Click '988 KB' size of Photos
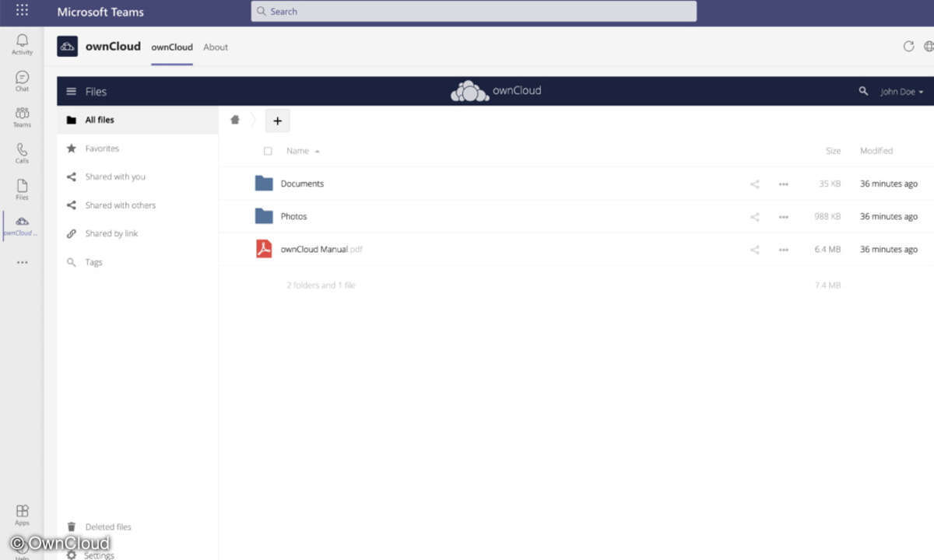Screen dimensions: 934x560 (827, 217)
